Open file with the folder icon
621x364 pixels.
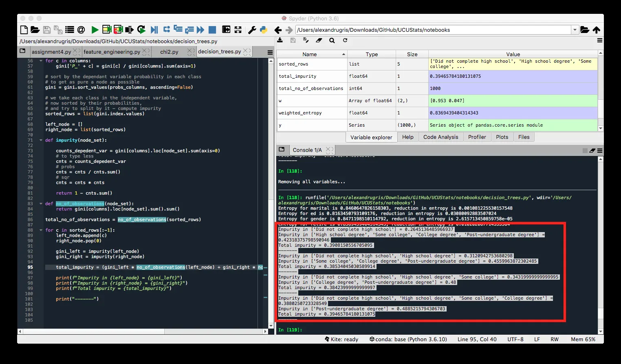(x=35, y=30)
